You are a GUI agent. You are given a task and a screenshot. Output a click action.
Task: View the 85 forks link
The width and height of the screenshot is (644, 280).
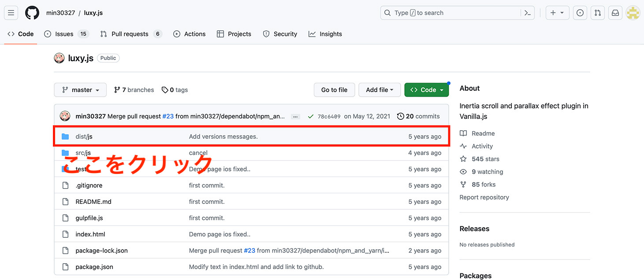click(x=478, y=184)
